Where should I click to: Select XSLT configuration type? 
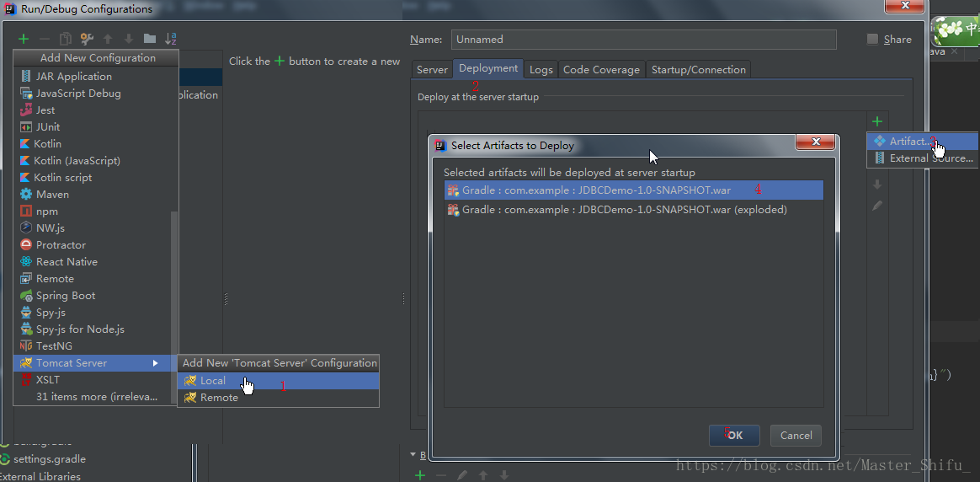click(x=92, y=380)
